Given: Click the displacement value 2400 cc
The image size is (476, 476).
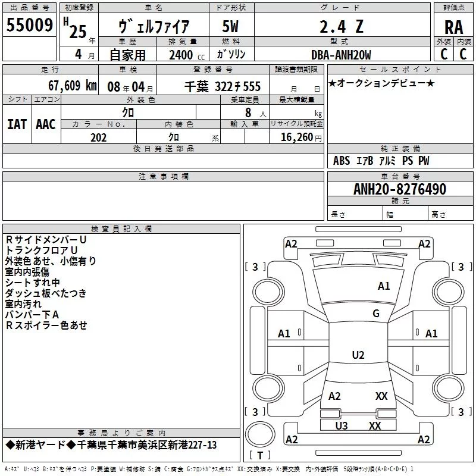Looking at the screenshot, I should tap(187, 55).
